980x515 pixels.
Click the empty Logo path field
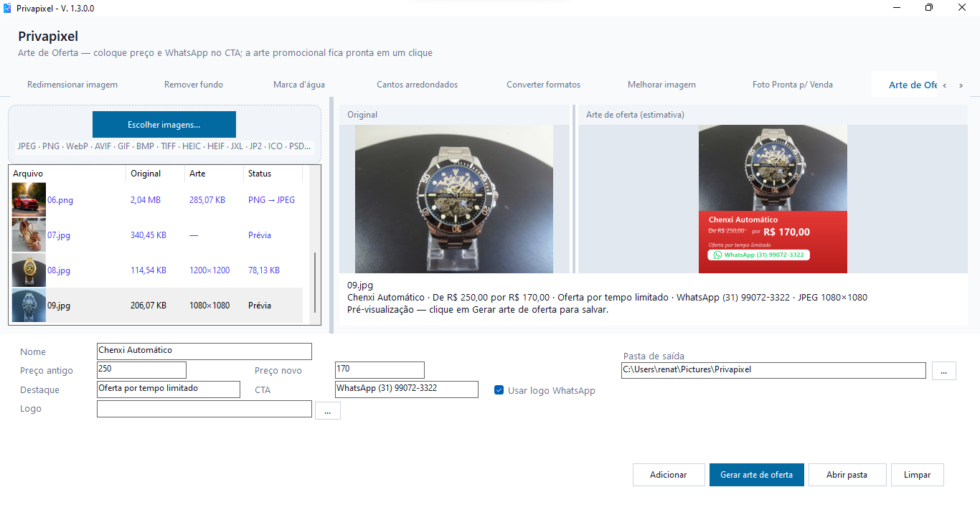204,409
